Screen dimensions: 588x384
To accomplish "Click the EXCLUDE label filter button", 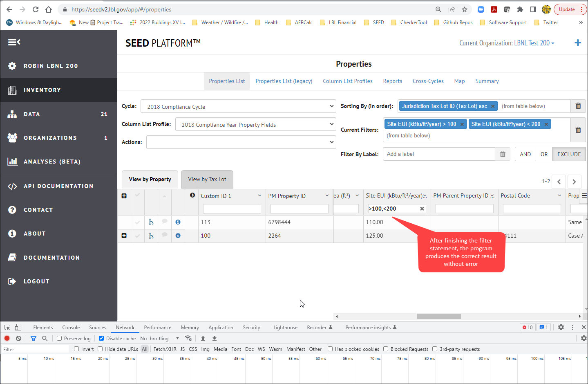I will pos(569,154).
